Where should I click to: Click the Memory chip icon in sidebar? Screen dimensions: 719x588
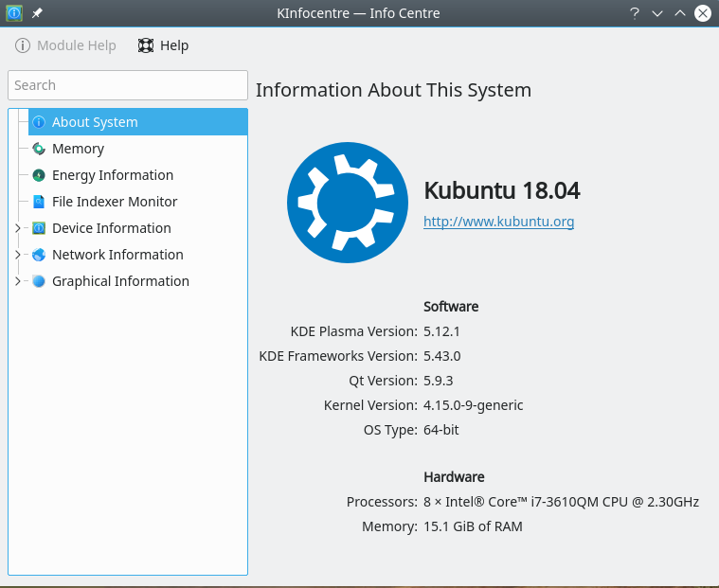click(39, 149)
